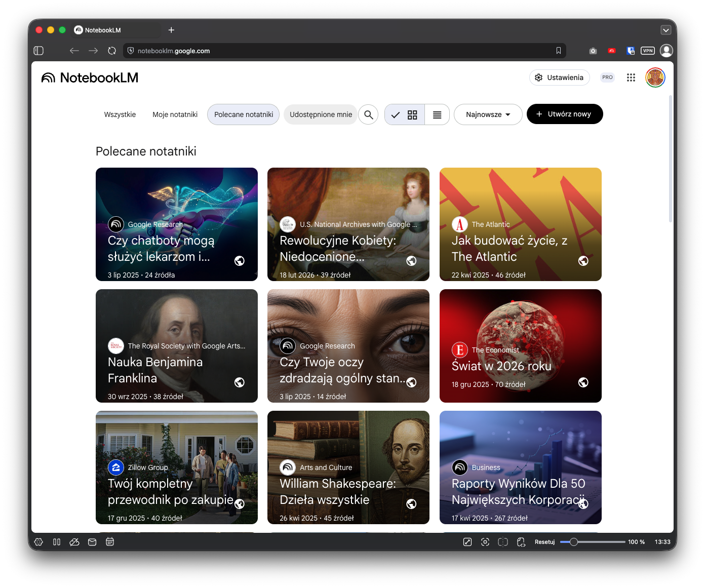The image size is (705, 588).
Task: Click the Polecane notatniki section heading
Action: 146,151
